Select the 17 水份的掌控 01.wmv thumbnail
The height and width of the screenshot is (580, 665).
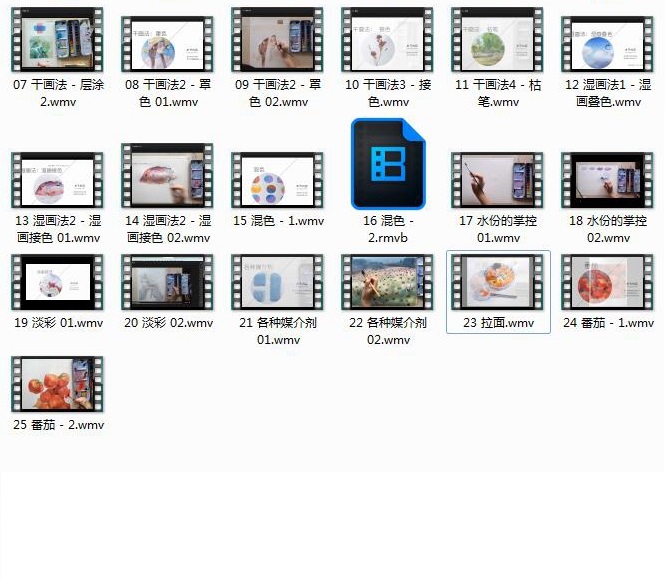pyautogui.click(x=498, y=180)
